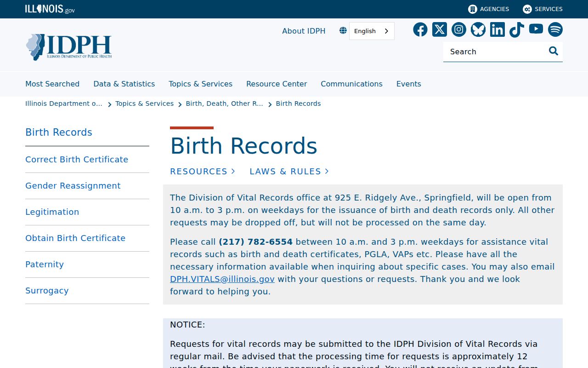Open IDPH X (Twitter) icon
Screen dimensions: 588x368
pos(440,29)
